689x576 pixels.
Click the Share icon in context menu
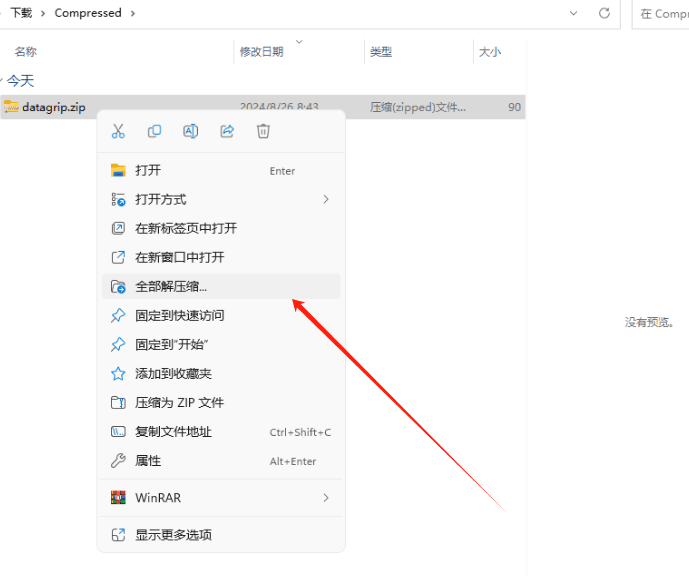[x=227, y=131]
